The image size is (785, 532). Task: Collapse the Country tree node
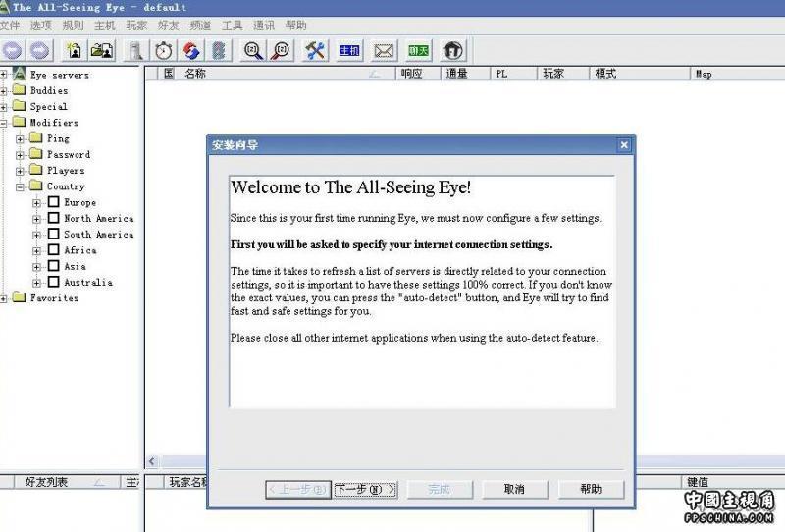click(x=20, y=186)
